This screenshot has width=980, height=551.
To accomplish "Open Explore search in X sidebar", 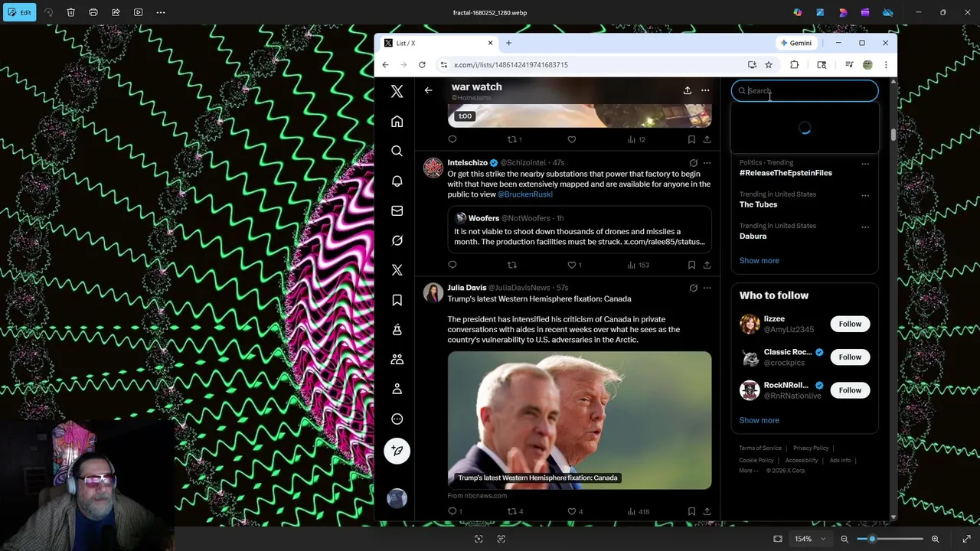I will [397, 152].
